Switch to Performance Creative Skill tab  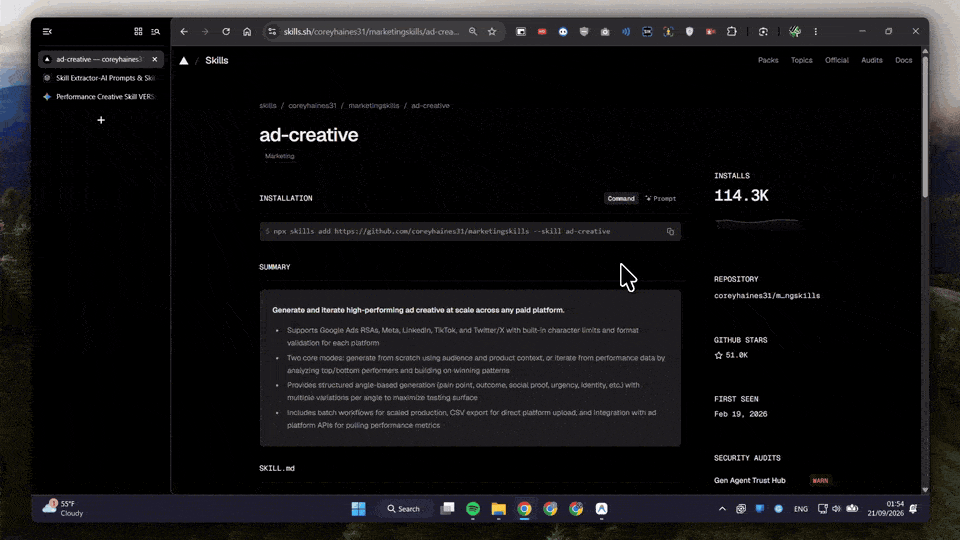coord(100,97)
